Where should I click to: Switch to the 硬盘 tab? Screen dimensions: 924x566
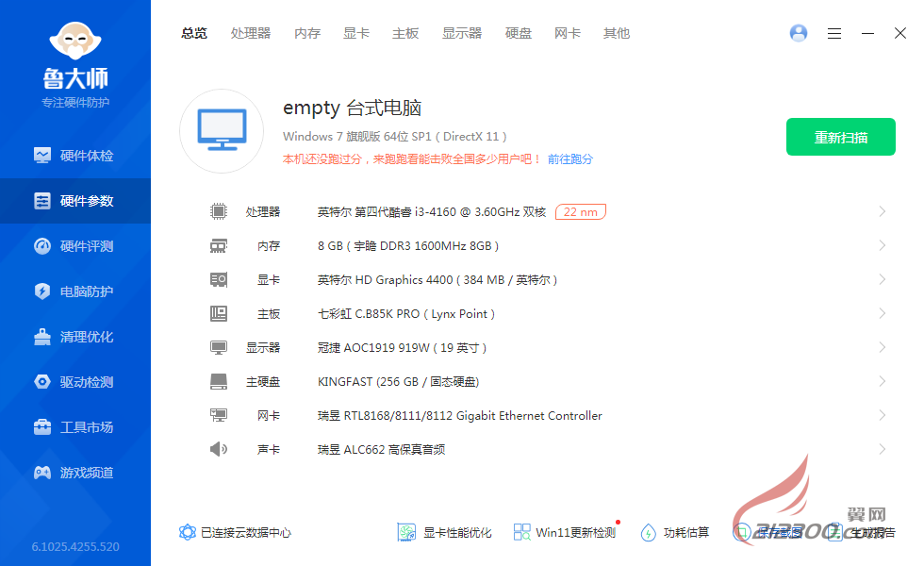tap(519, 34)
